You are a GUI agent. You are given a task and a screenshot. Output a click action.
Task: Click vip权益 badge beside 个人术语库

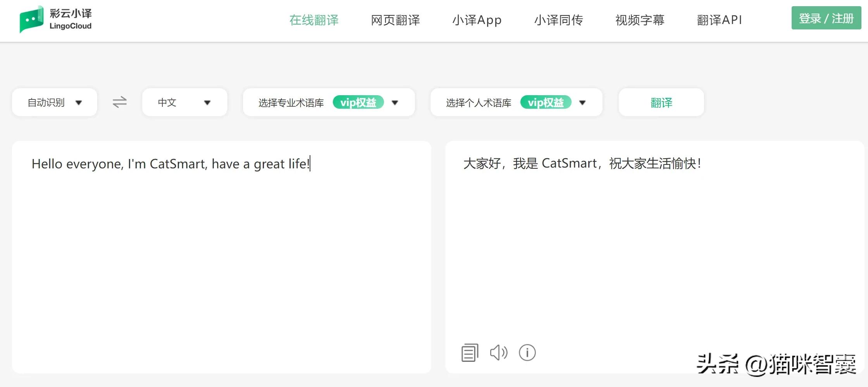pyautogui.click(x=546, y=102)
